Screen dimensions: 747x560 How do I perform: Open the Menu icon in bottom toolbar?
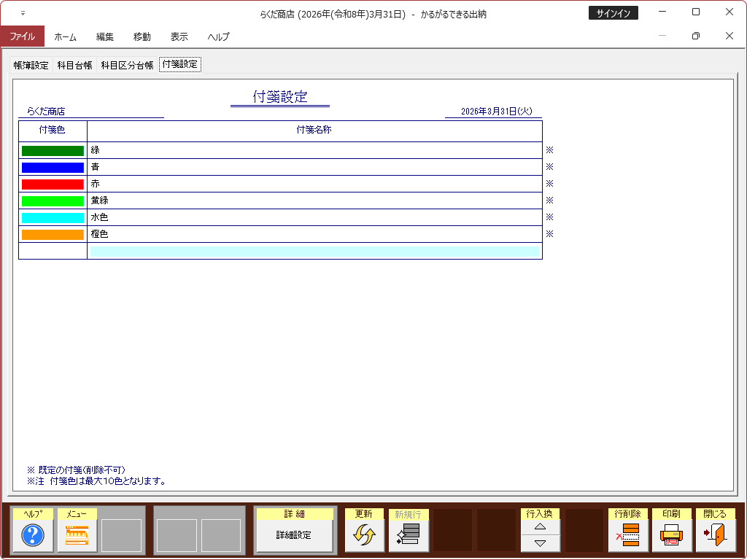click(x=77, y=536)
